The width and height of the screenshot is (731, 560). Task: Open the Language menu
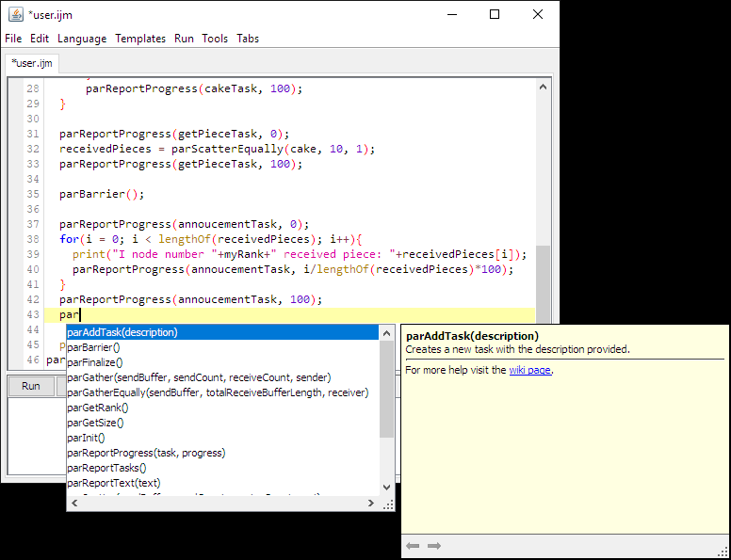(82, 39)
